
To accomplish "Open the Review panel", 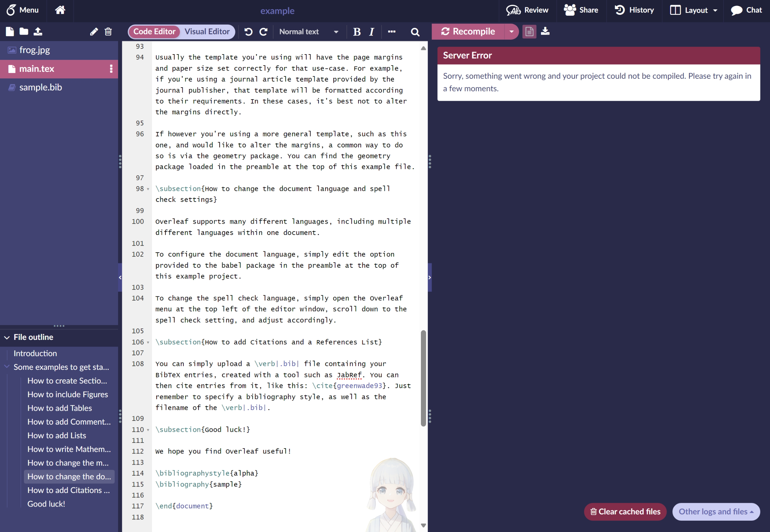I will pyautogui.click(x=527, y=10).
